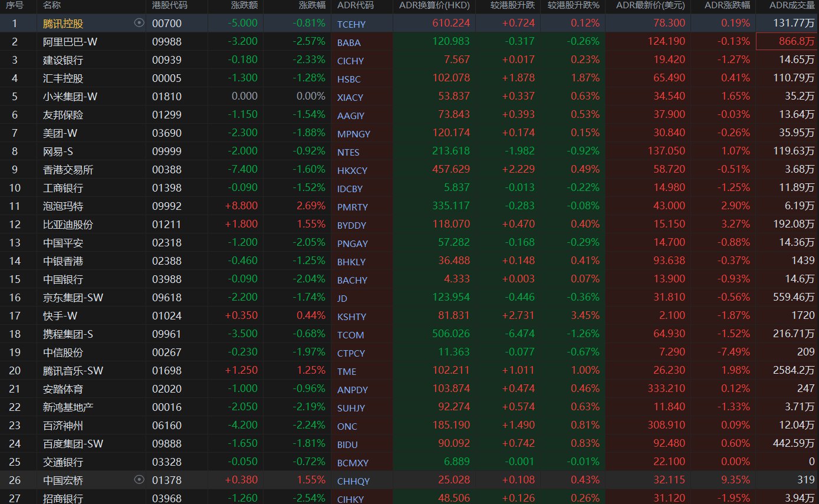Open the 网易-S row

pyautogui.click(x=409, y=151)
